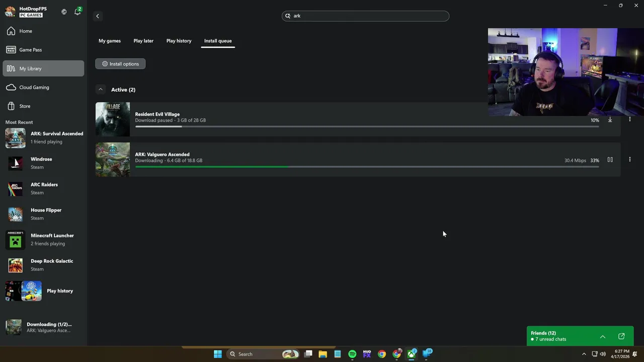
Task: Go back with the arrow button
Action: [x=98, y=16]
